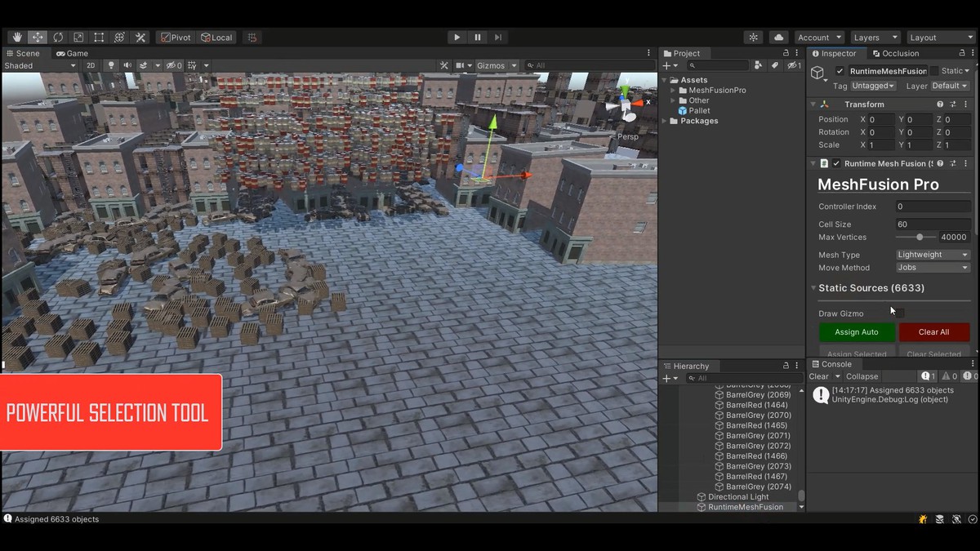Toggle Local handle rotation
980x551 pixels.
(216, 38)
